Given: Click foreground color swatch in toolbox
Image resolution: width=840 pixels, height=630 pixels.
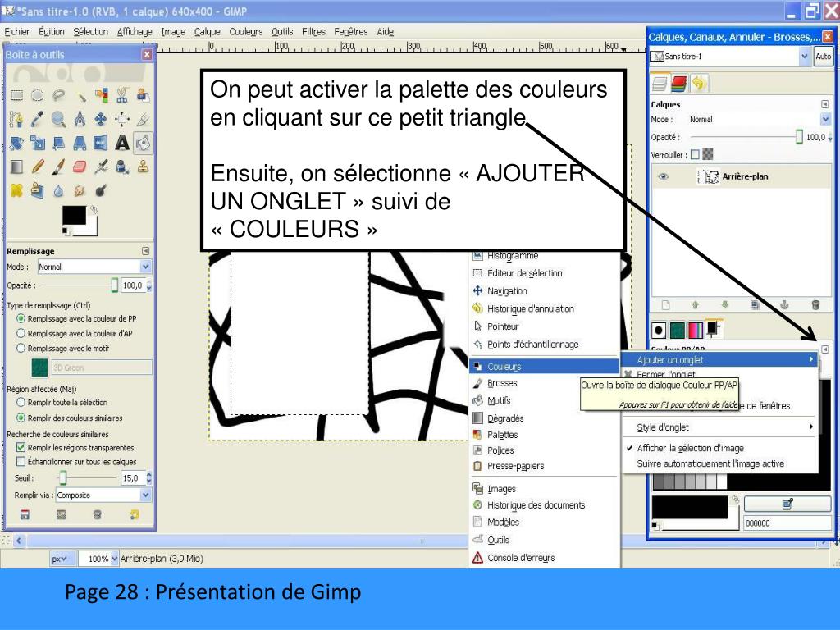Looking at the screenshot, I should 75,216.
